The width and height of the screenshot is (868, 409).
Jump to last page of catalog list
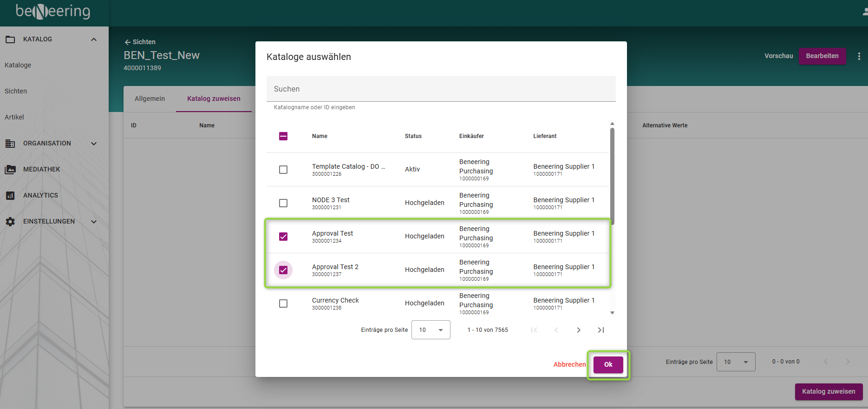click(x=600, y=330)
